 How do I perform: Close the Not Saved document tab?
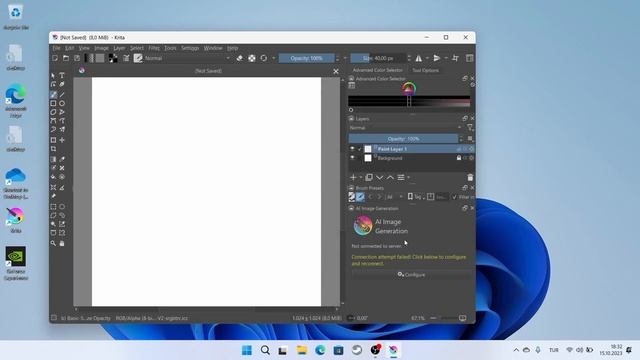[336, 71]
